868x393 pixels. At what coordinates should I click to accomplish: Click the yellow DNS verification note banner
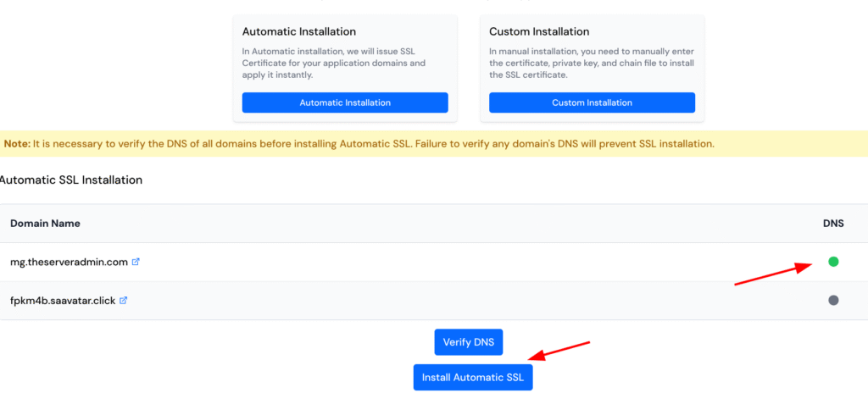[434, 143]
